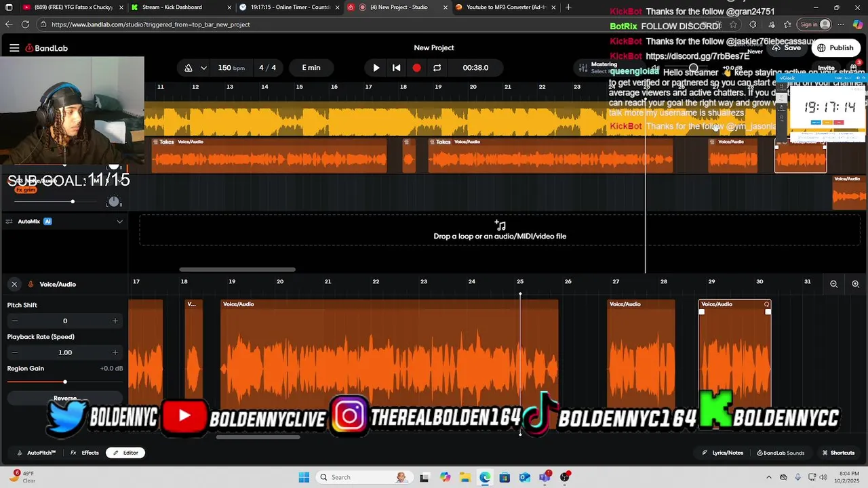
Task: Open the BandLab hamburger menu
Action: click(14, 48)
